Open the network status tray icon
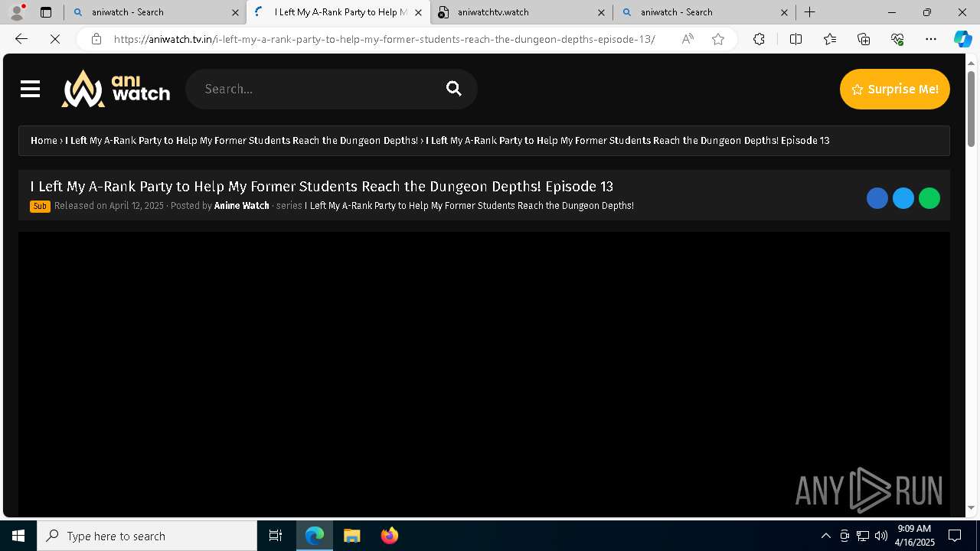Screen dimensions: 980x551 (x=863, y=536)
